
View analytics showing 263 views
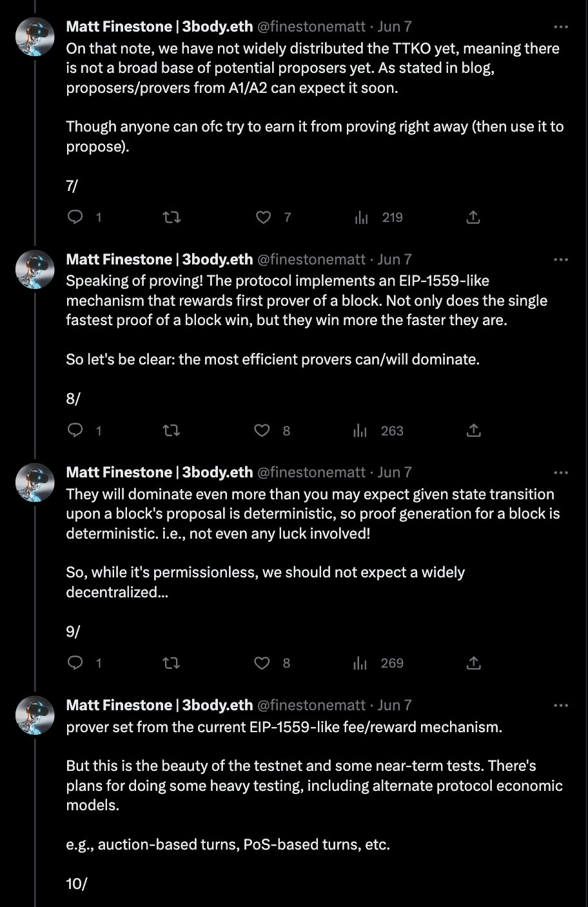[361, 430]
